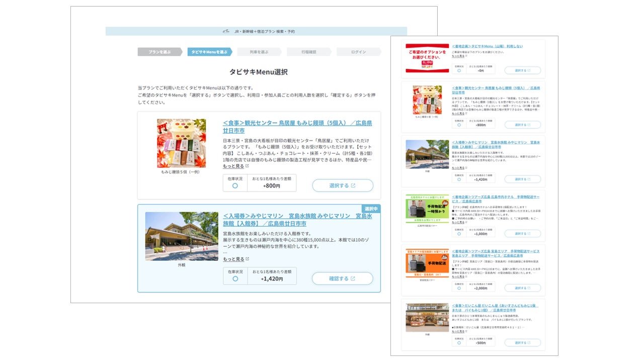
Task: Open もっと見る under the だいこん屋 description
Action: click(x=459, y=331)
